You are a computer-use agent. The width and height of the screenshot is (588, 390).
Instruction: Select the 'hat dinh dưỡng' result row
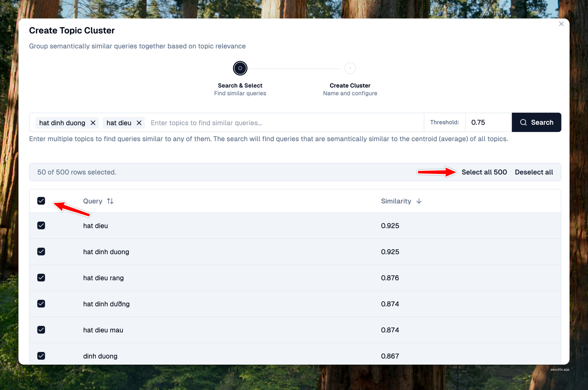[x=106, y=304]
